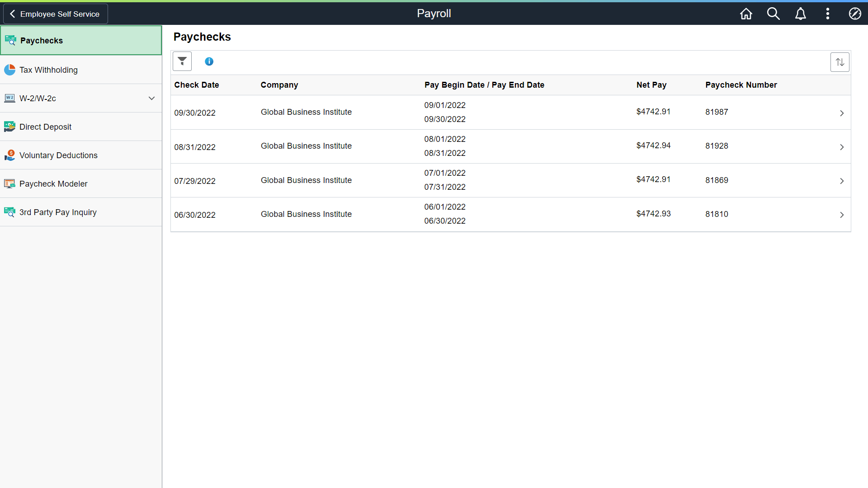Viewport: 868px width, 488px height.
Task: Open the Actions three-dot menu
Action: click(827, 14)
